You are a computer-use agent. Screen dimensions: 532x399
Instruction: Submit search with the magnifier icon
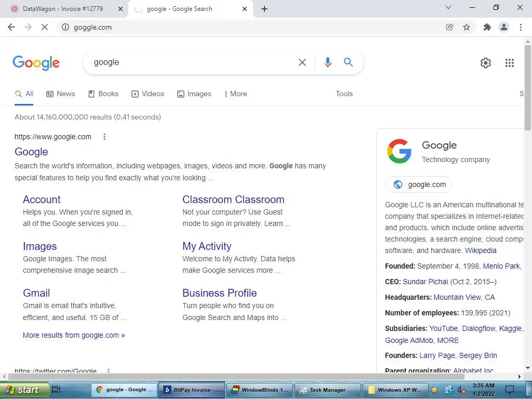(348, 62)
